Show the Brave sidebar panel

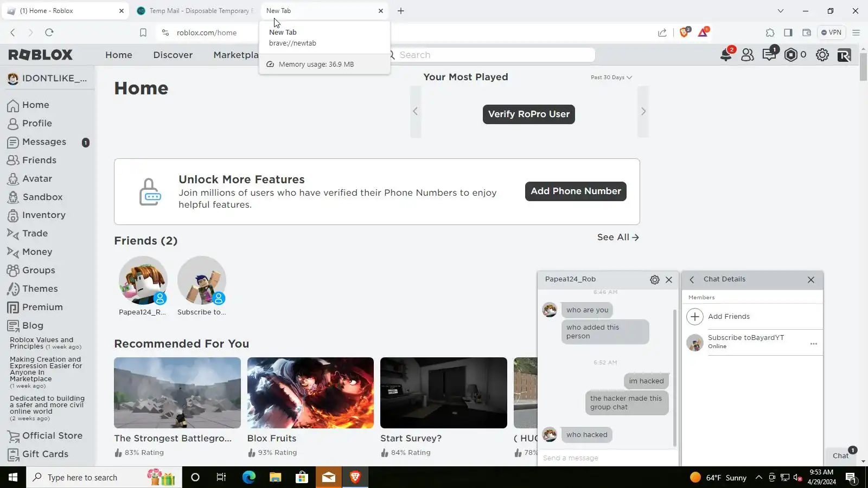788,33
